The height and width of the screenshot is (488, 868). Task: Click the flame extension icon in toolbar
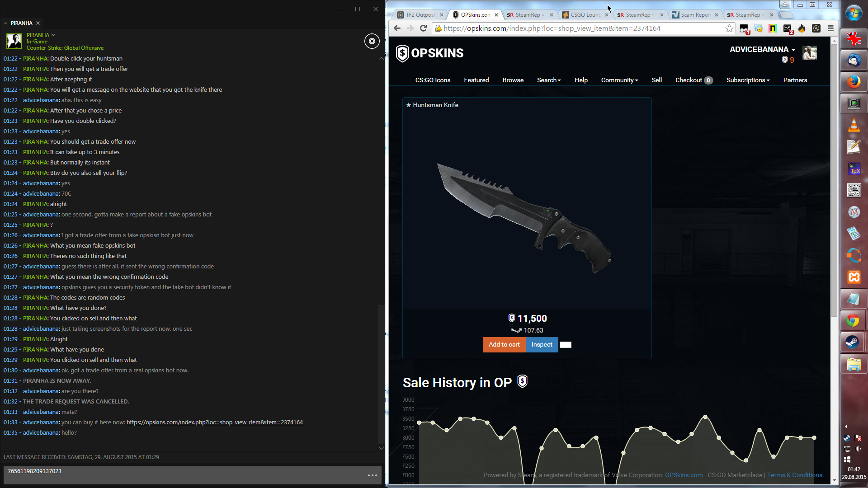click(x=802, y=28)
